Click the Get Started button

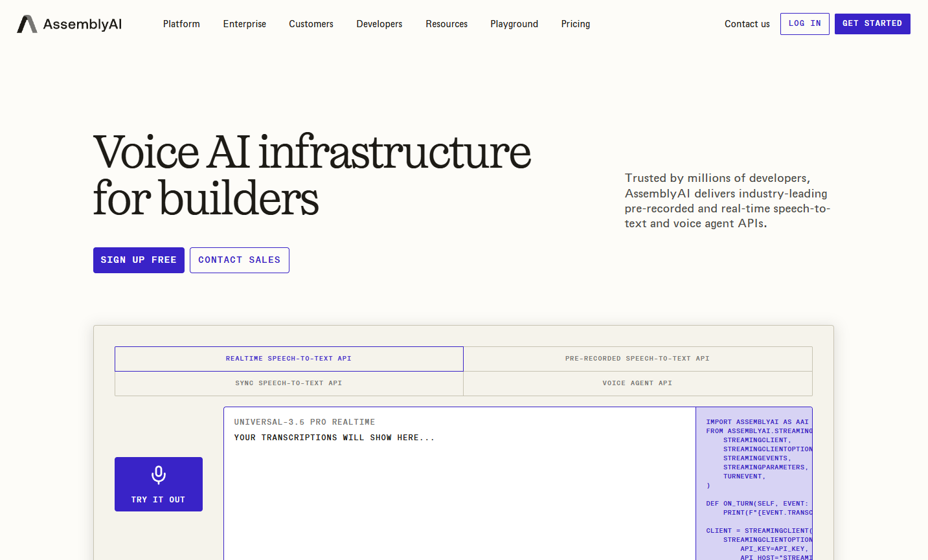(x=872, y=24)
